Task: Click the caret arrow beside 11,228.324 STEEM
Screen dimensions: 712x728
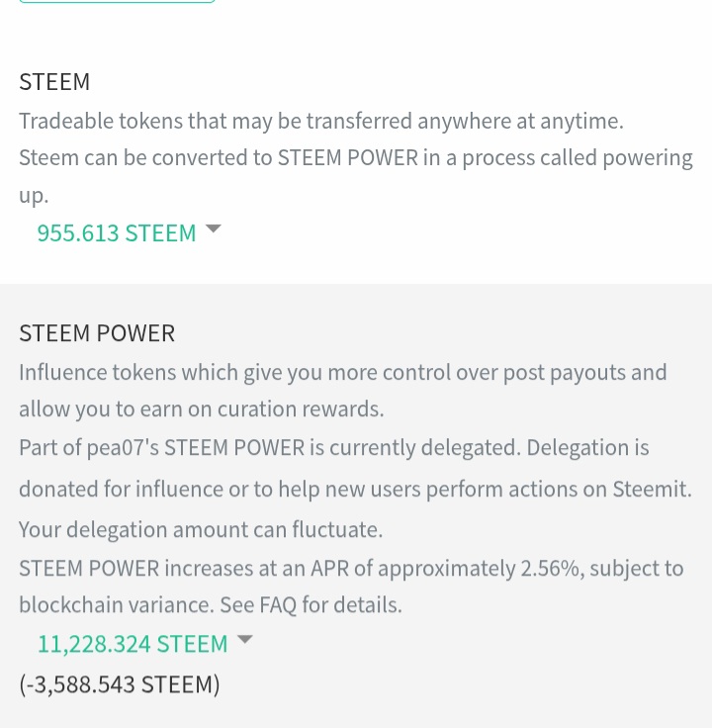Action: point(244,640)
